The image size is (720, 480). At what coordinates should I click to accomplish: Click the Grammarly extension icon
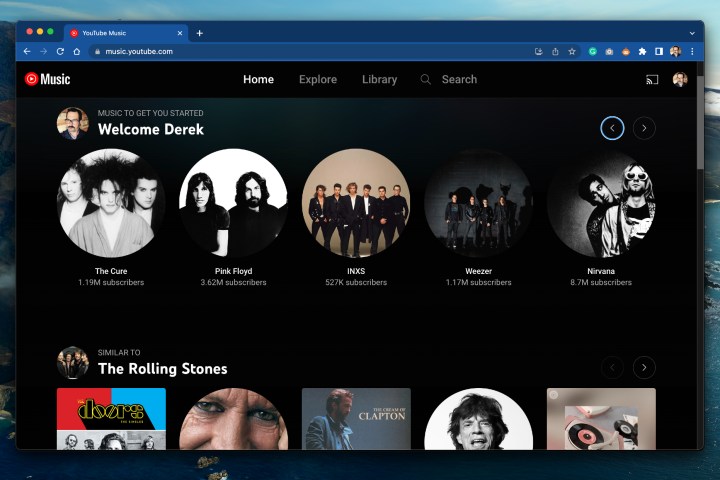coord(593,51)
